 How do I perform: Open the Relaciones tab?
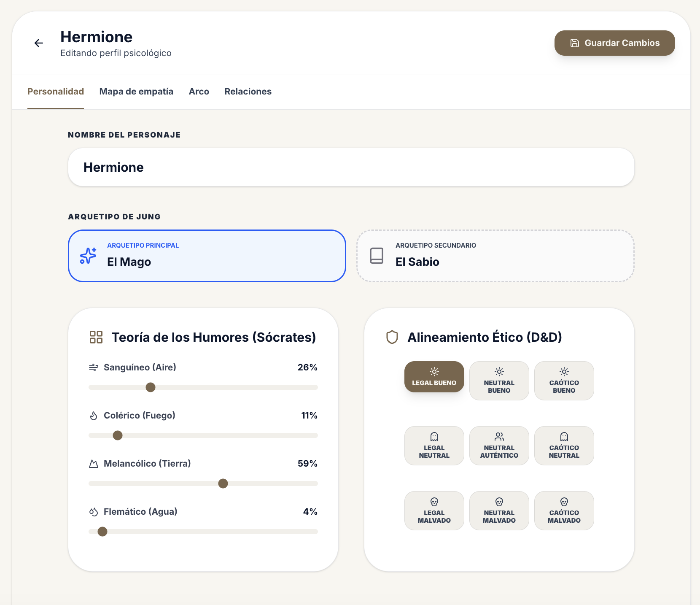point(248,91)
